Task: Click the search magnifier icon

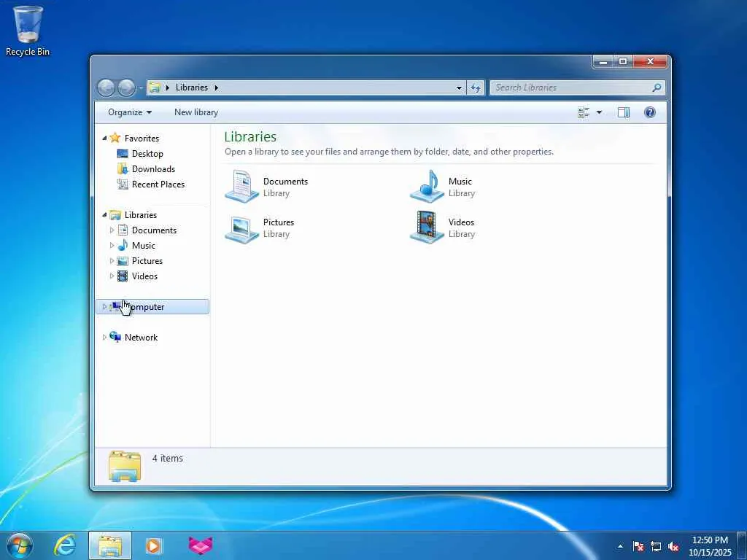Action: 657,87
